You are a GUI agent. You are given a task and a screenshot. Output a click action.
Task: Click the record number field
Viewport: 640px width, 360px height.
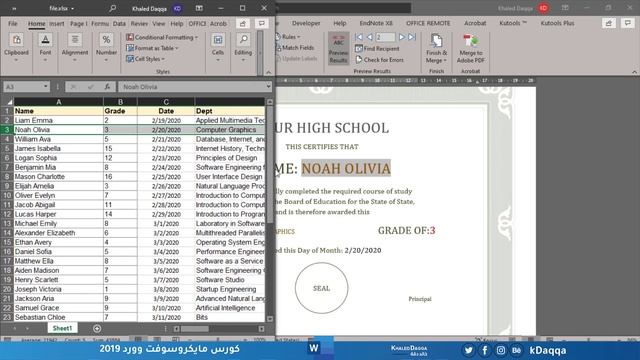385,37
